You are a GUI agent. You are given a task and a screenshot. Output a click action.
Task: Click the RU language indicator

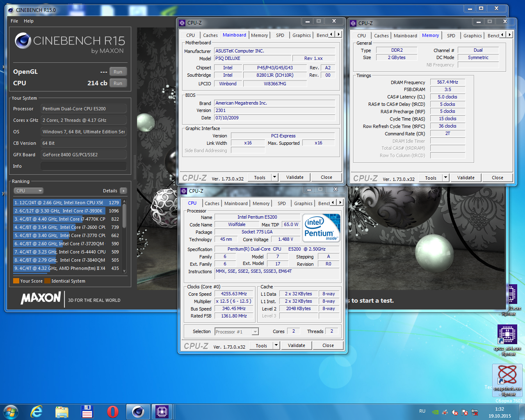pos(422,411)
